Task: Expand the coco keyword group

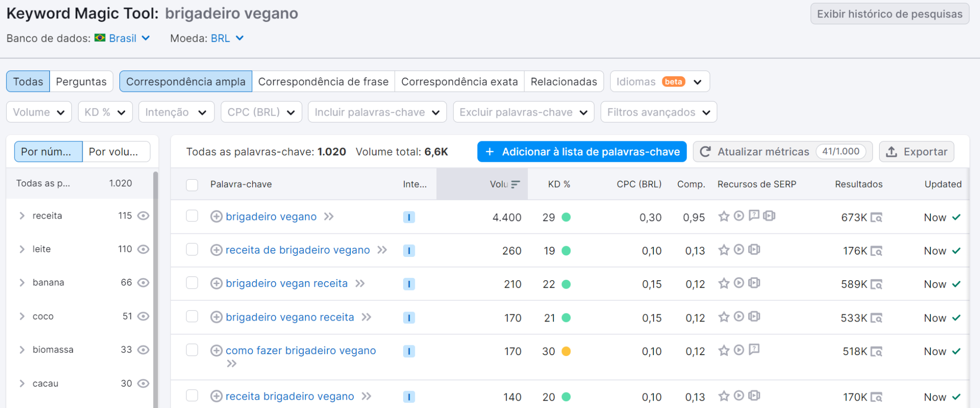Action: coord(22,316)
